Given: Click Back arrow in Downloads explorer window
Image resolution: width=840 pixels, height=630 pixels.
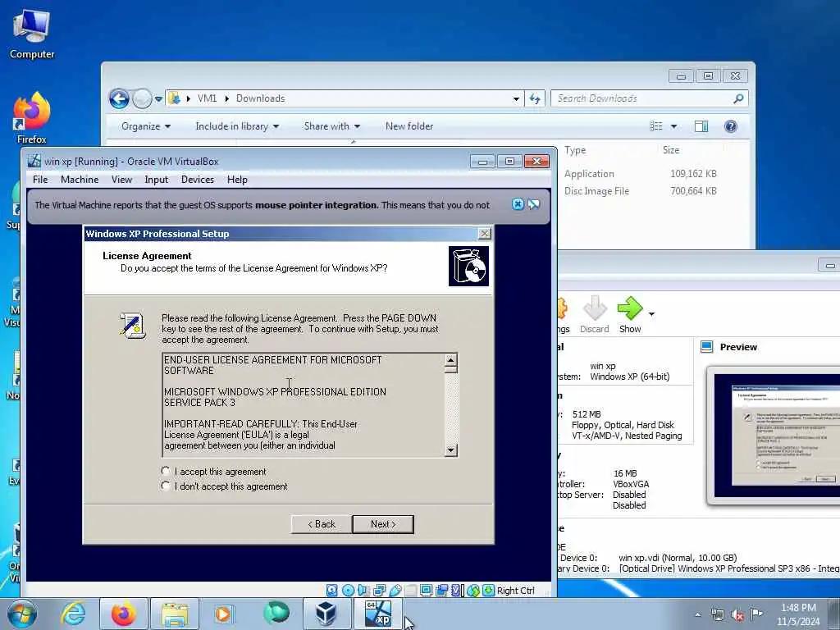Looking at the screenshot, I should click(x=120, y=98).
